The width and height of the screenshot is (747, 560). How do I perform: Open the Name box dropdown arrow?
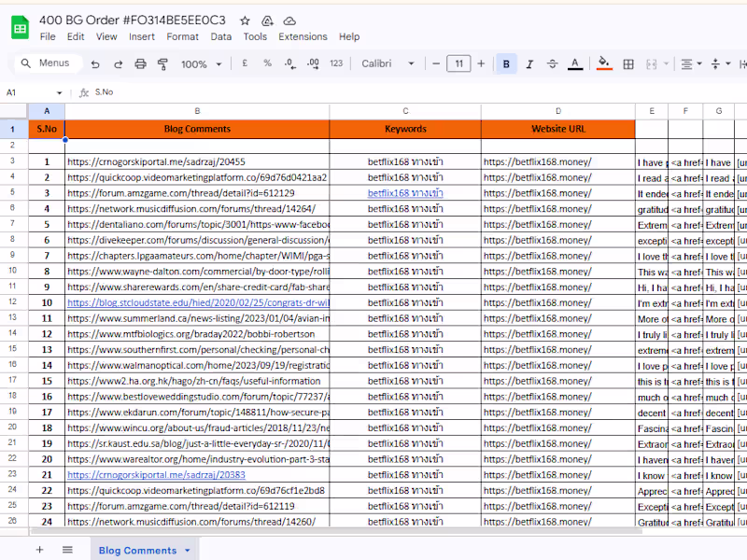(59, 92)
